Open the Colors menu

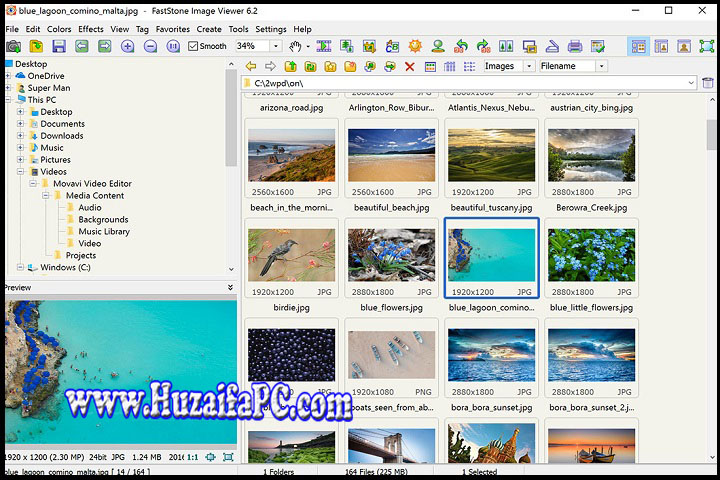59,29
